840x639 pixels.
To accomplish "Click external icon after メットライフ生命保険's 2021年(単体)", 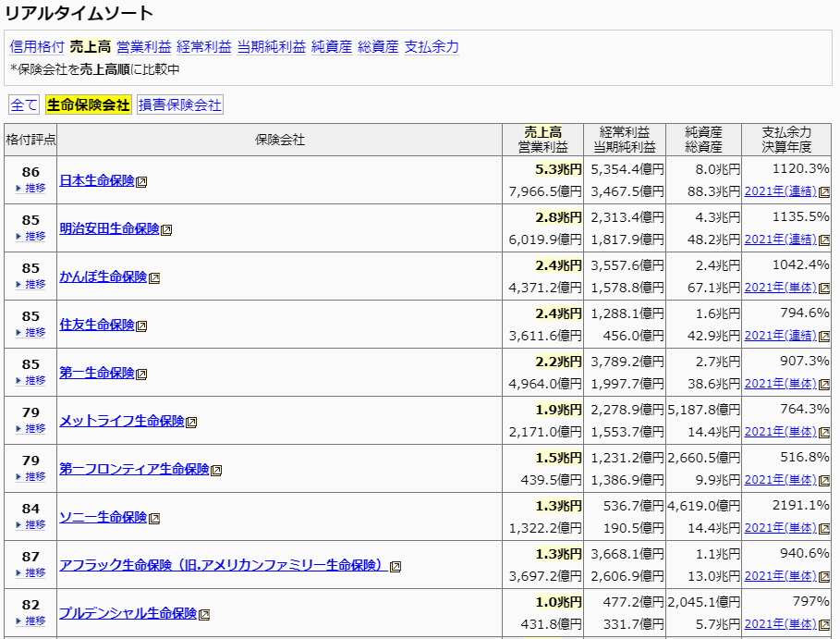I will [824, 433].
